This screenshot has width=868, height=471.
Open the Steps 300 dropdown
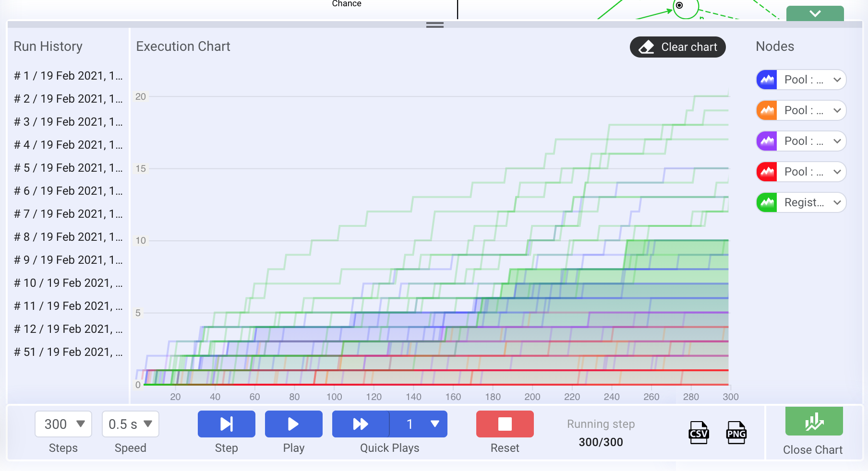coord(63,424)
